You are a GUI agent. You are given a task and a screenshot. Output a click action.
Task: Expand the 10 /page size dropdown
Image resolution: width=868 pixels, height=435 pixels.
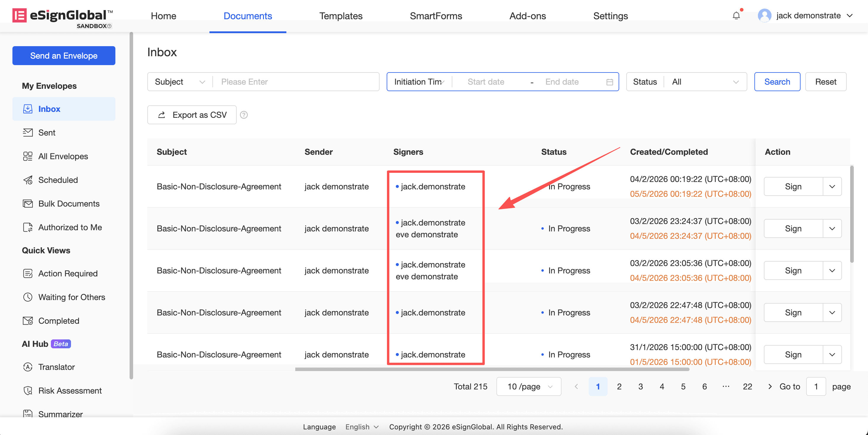pyautogui.click(x=528, y=386)
